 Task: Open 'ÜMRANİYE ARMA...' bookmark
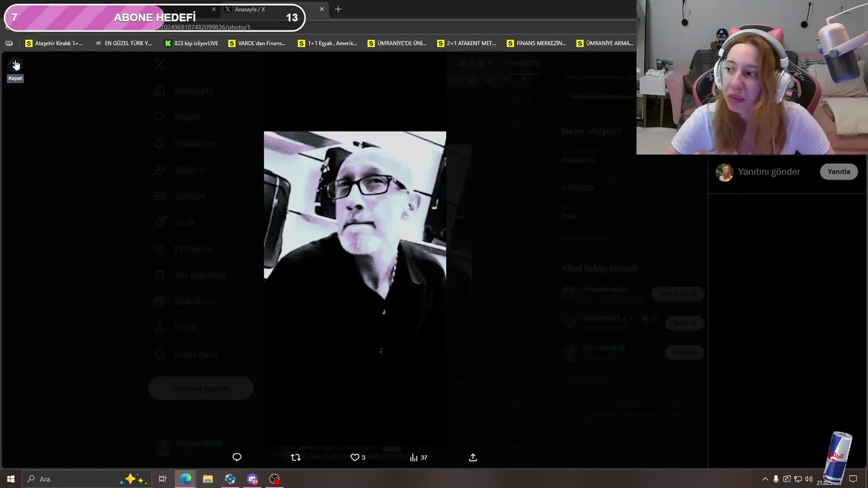pos(604,43)
